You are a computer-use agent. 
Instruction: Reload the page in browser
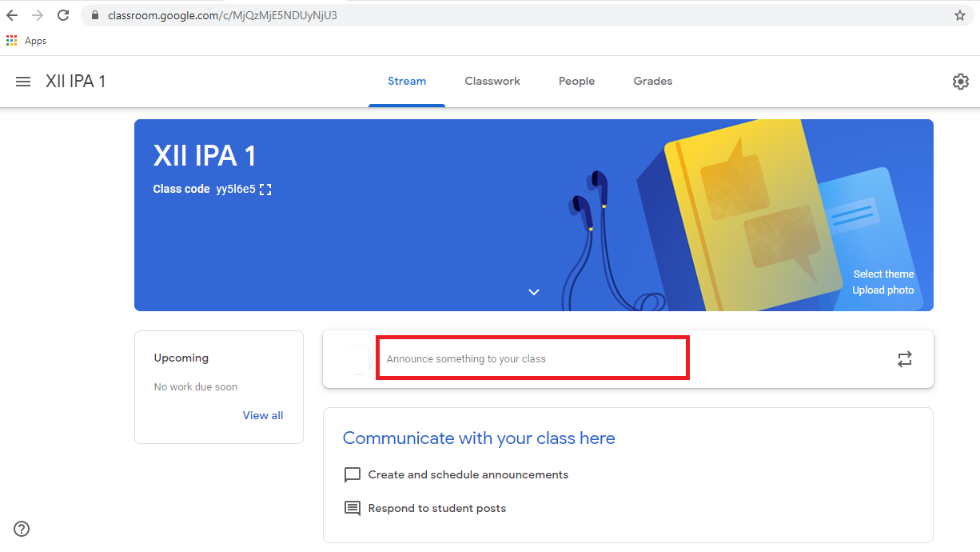pos(63,15)
